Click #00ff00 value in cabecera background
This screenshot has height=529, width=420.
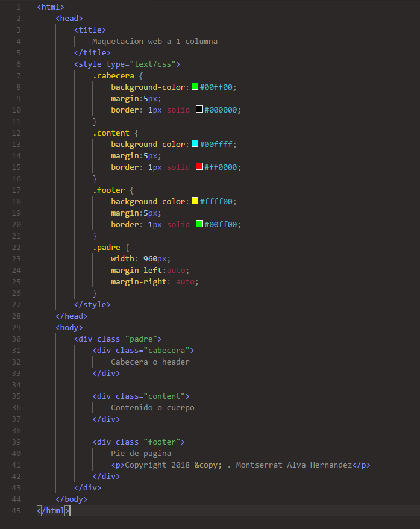(216, 87)
